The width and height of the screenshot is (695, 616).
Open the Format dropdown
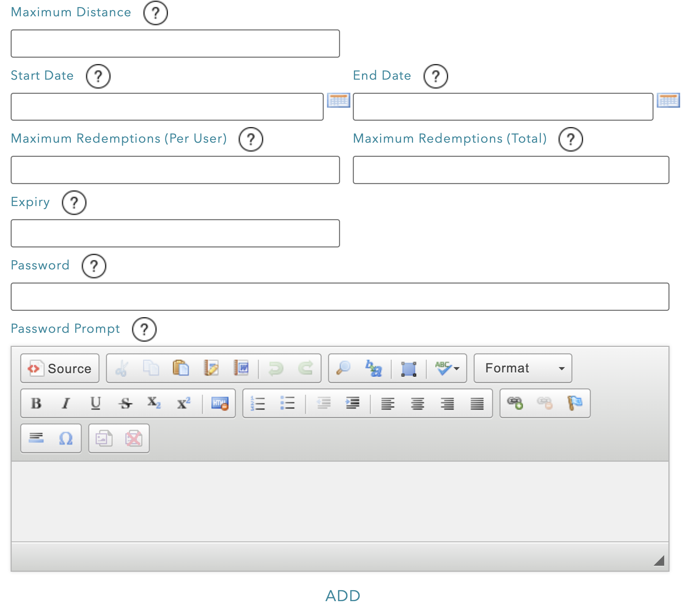[523, 368]
